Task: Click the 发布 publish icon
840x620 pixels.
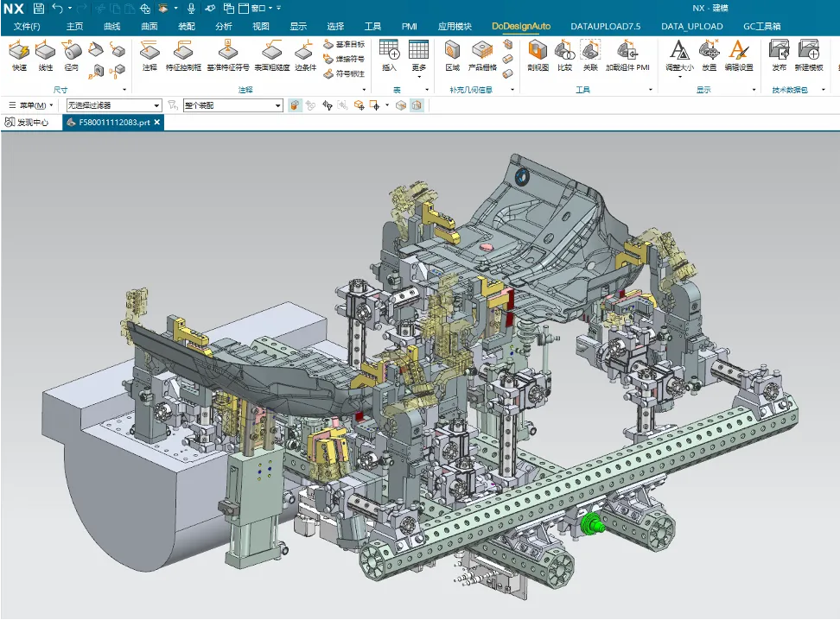Action: coord(779,54)
